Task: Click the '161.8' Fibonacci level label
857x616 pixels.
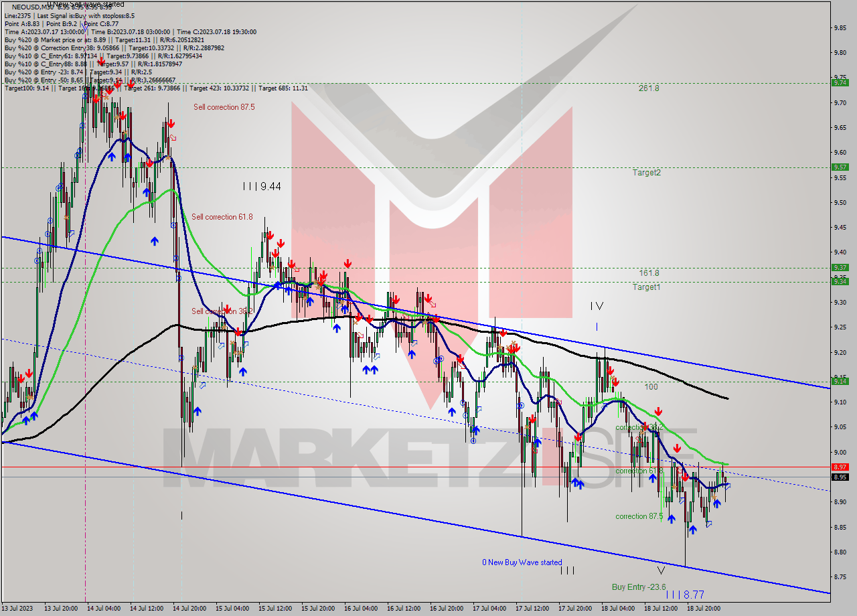Action: pyautogui.click(x=649, y=273)
